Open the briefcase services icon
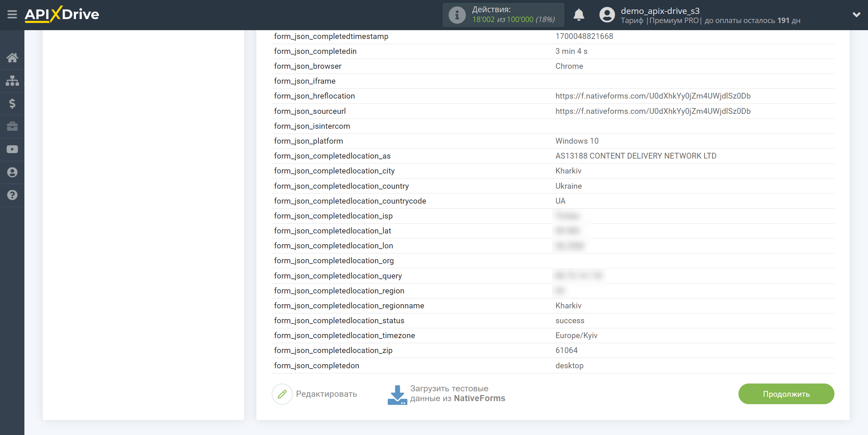Image resolution: width=868 pixels, height=435 pixels. pyautogui.click(x=12, y=126)
